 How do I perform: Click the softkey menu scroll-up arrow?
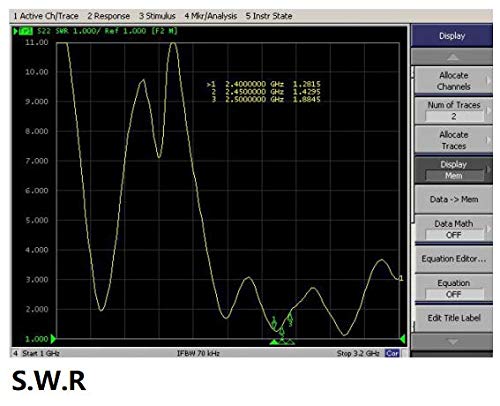pos(452,57)
